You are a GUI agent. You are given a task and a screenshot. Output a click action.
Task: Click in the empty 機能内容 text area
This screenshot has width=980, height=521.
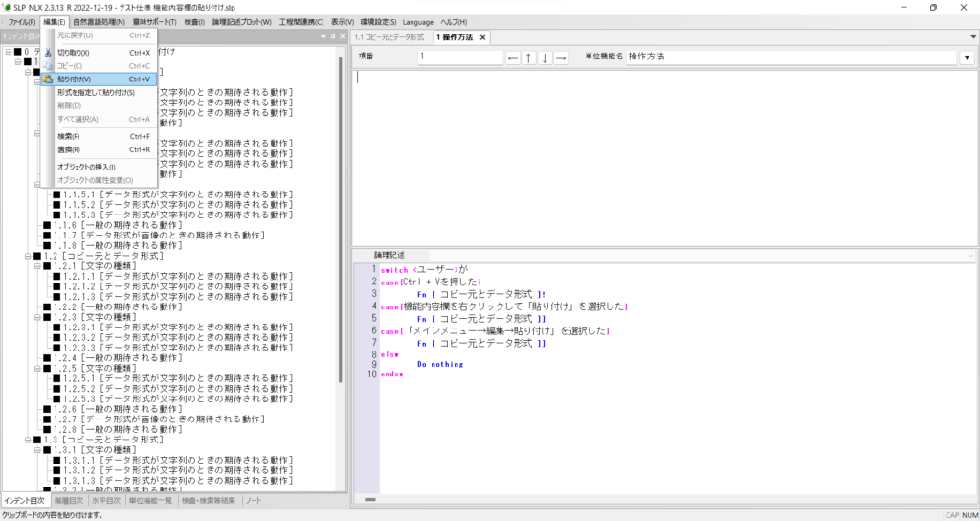(664, 158)
